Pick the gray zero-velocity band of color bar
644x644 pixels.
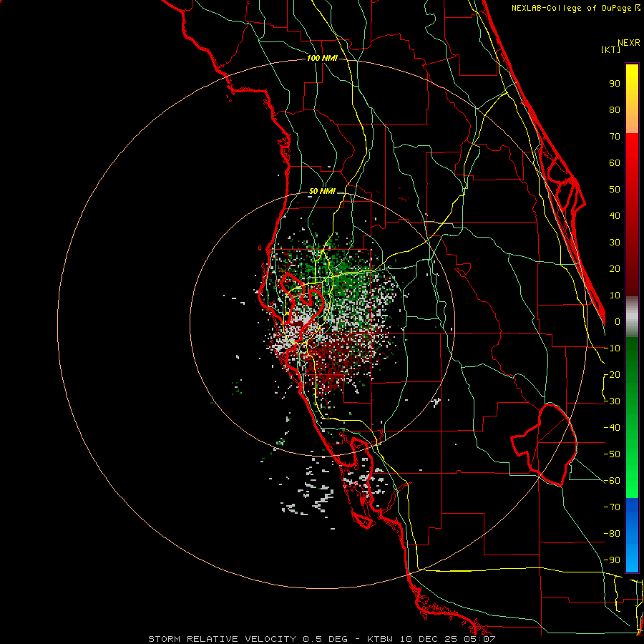coord(632,316)
